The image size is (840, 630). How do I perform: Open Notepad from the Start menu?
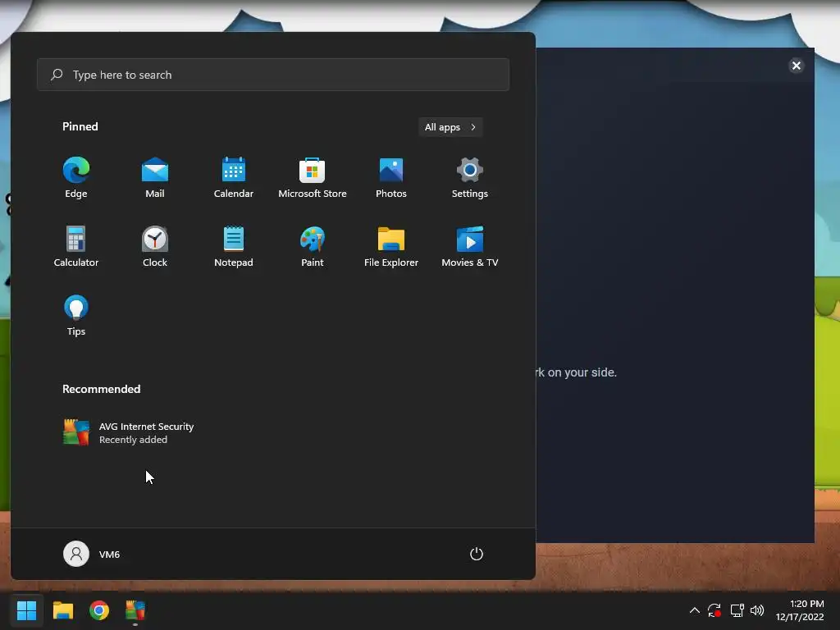point(234,246)
